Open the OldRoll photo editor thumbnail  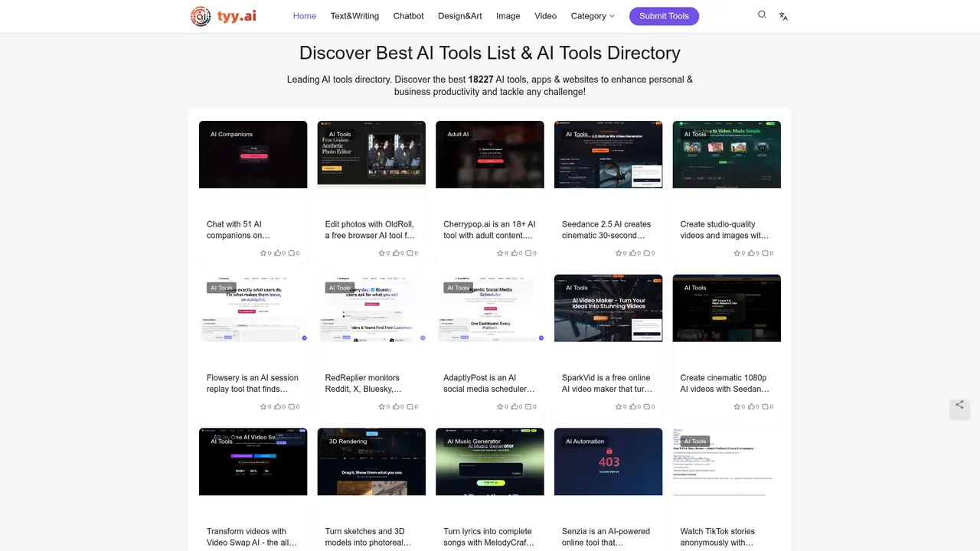pyautogui.click(x=371, y=154)
